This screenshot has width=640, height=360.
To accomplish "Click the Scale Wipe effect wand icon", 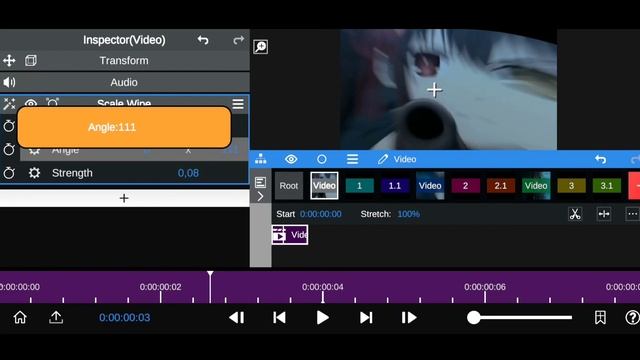I will click(x=9, y=104).
